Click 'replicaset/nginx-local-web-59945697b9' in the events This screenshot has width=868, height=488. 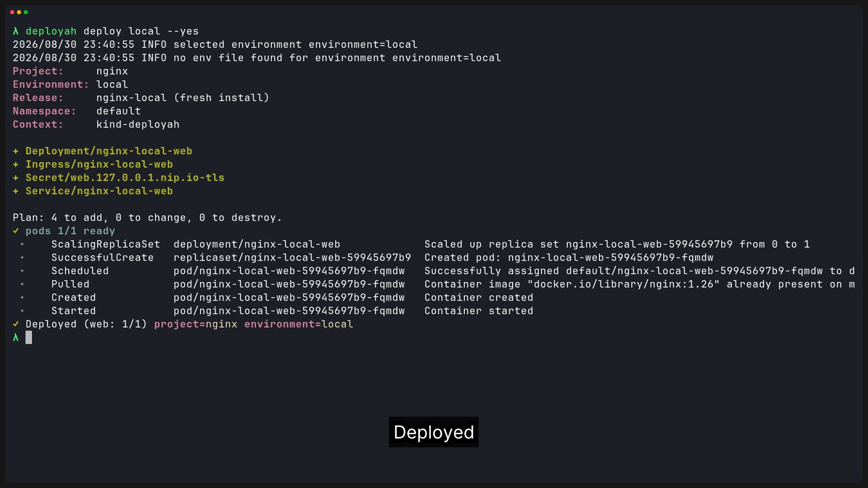(292, 258)
